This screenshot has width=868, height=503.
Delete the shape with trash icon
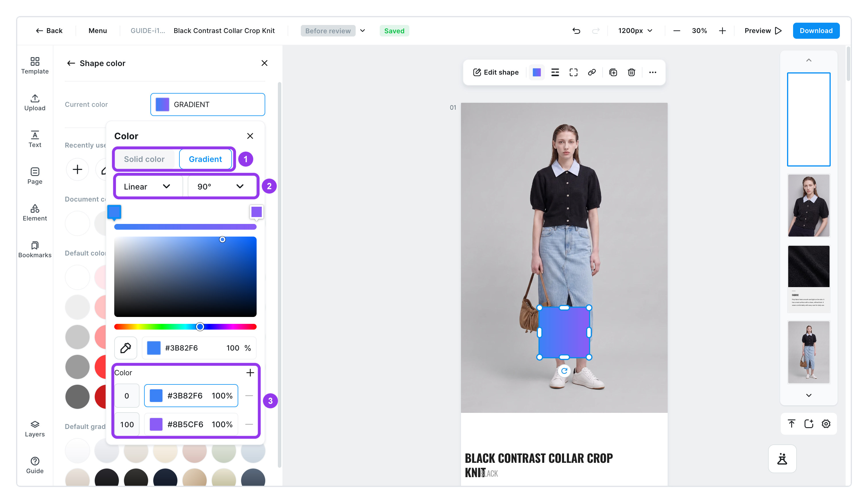[x=631, y=72]
